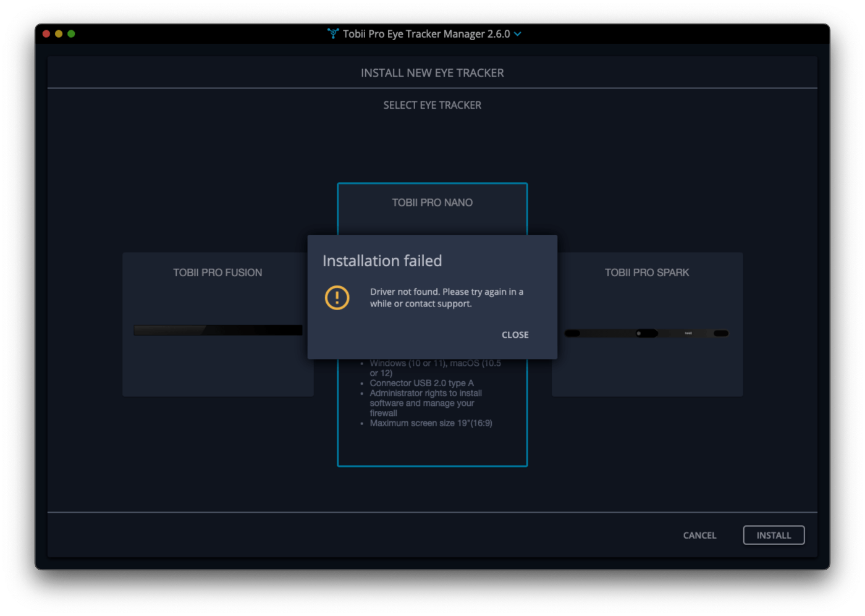This screenshot has width=865, height=616.
Task: Click the Tobii Pro Fusion device image
Action: [218, 331]
